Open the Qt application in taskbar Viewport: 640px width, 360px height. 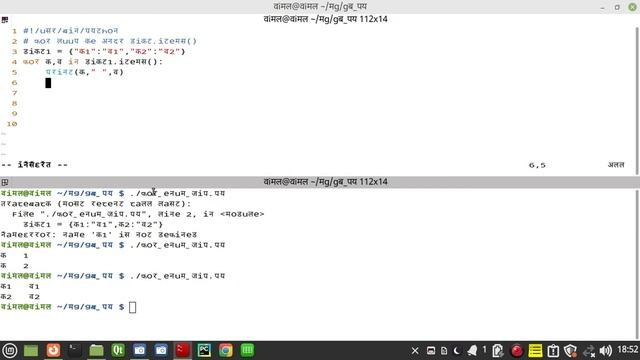(x=118, y=350)
